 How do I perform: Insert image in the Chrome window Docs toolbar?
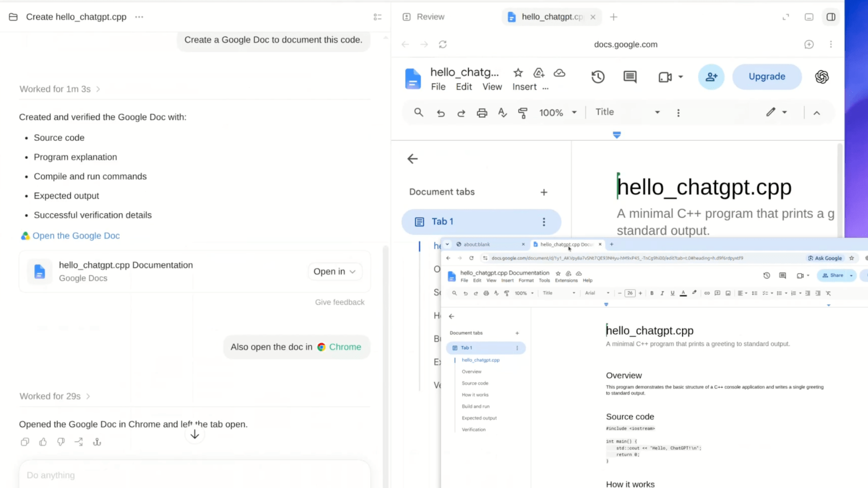pyautogui.click(x=728, y=293)
